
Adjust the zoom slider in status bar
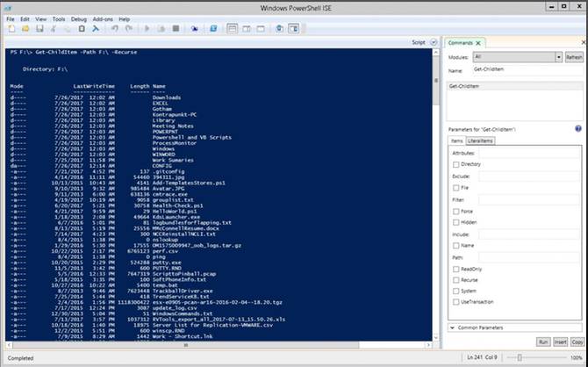(x=520, y=358)
